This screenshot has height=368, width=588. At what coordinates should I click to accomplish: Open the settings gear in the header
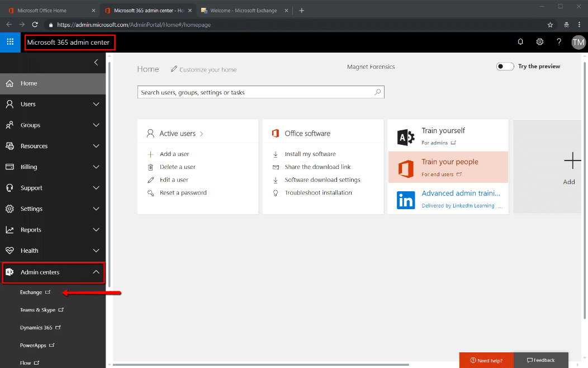pyautogui.click(x=539, y=42)
